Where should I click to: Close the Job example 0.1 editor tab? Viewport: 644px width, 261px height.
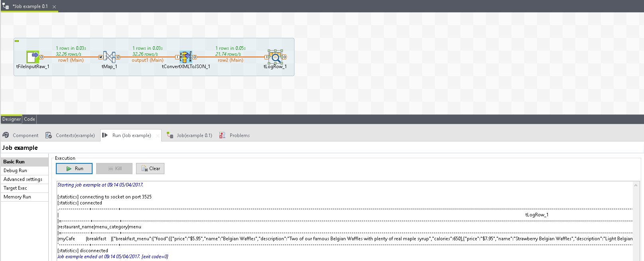54,7
